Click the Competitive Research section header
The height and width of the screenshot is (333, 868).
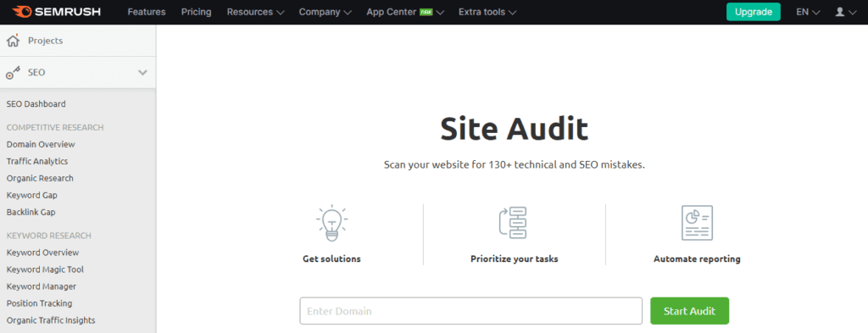(55, 128)
